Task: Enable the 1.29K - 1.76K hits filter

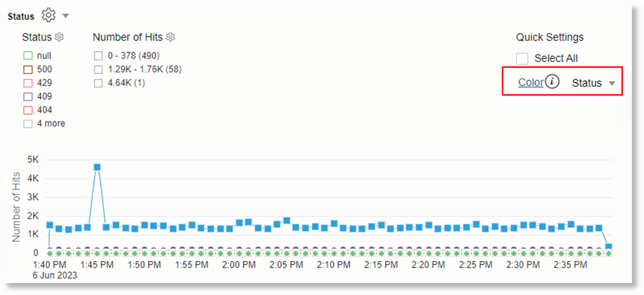Action: tap(98, 69)
